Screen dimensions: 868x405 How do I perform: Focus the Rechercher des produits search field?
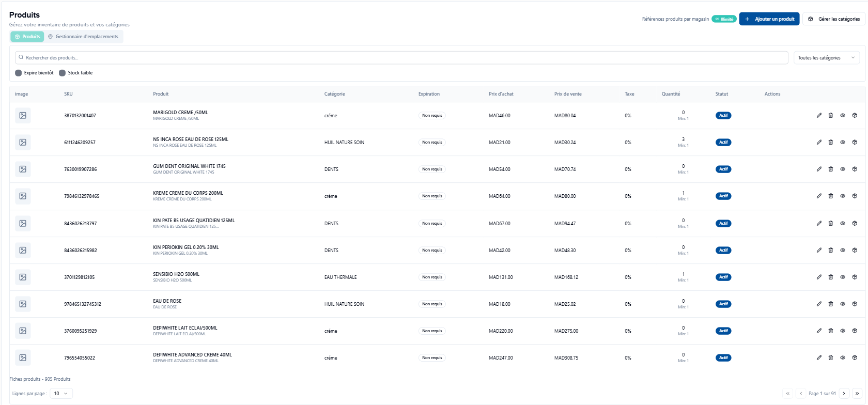[401, 58]
